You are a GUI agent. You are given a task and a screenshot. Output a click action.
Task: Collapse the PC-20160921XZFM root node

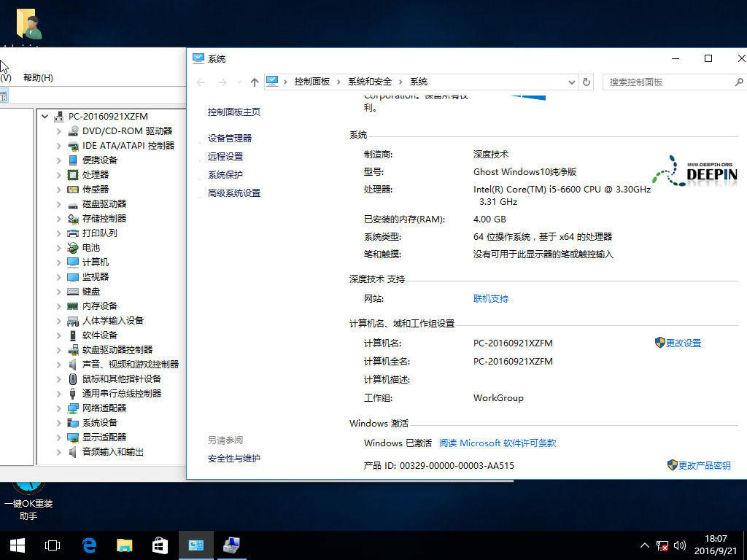click(44, 115)
